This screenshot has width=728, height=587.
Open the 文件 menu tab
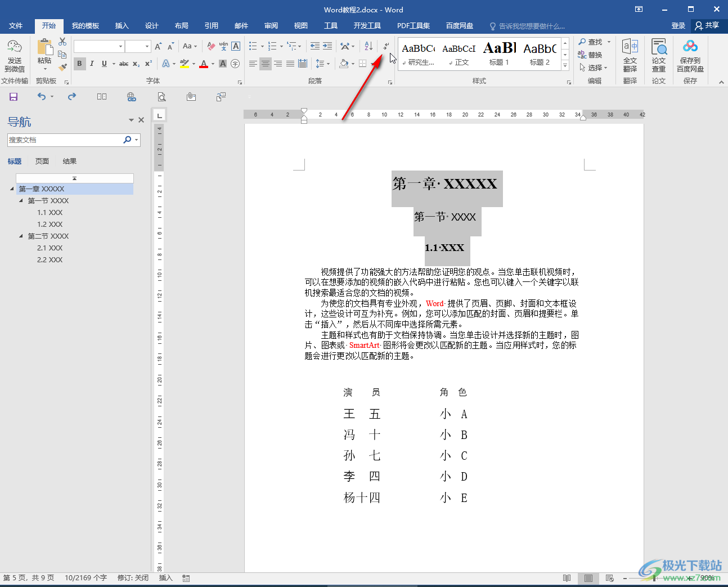click(16, 26)
